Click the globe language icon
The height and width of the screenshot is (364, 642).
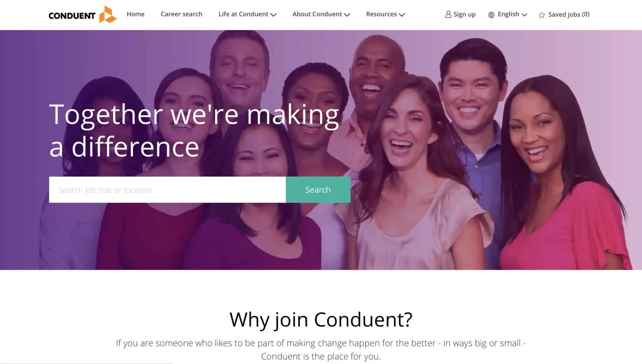(x=491, y=15)
